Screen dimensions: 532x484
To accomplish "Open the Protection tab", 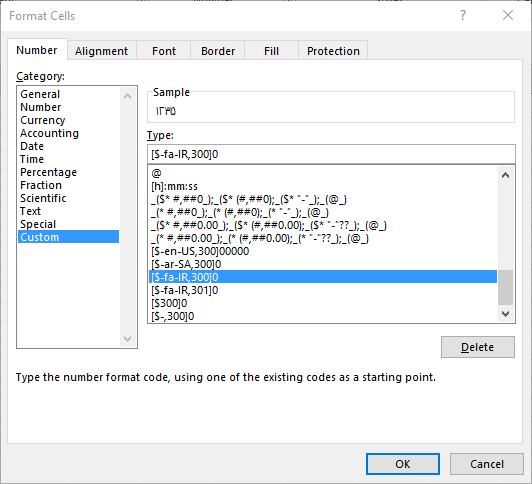I will point(333,51).
